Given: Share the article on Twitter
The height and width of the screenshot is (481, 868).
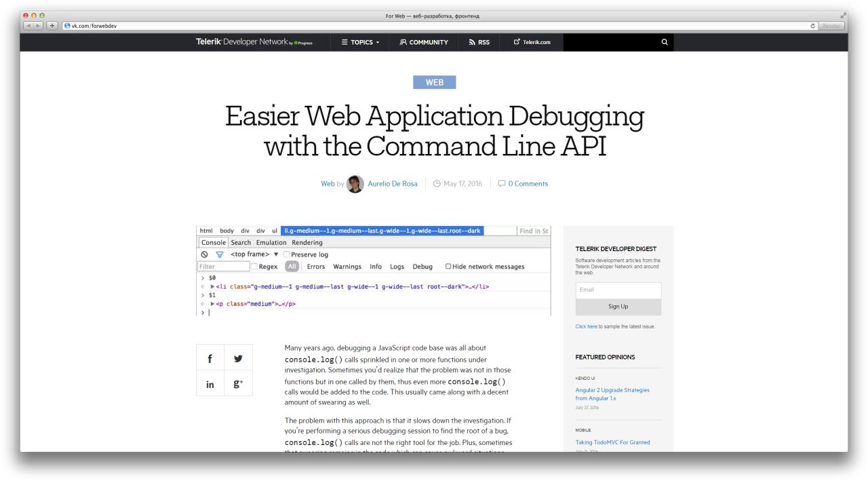Looking at the screenshot, I should pos(238,357).
